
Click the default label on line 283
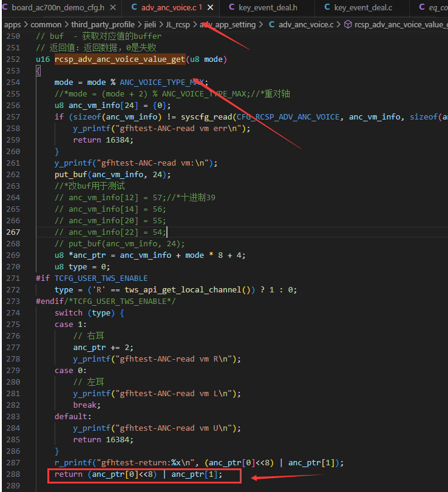click(x=73, y=416)
